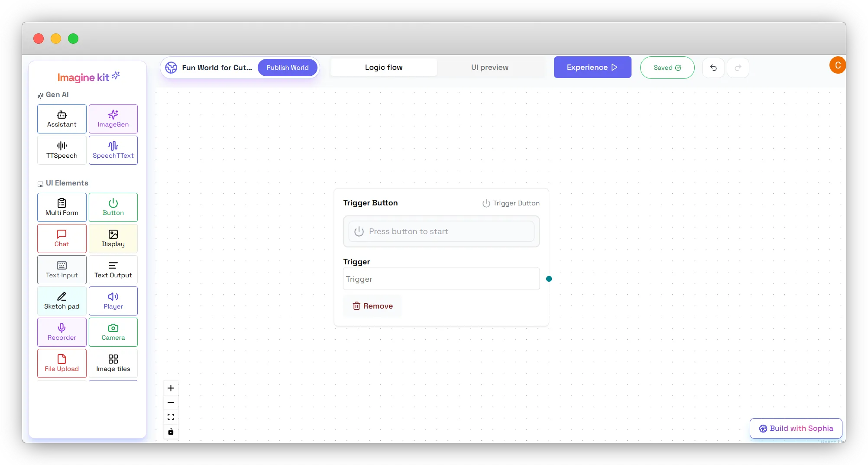This screenshot has height=465, width=868.
Task: Publish the Fun World project
Action: coord(287,67)
